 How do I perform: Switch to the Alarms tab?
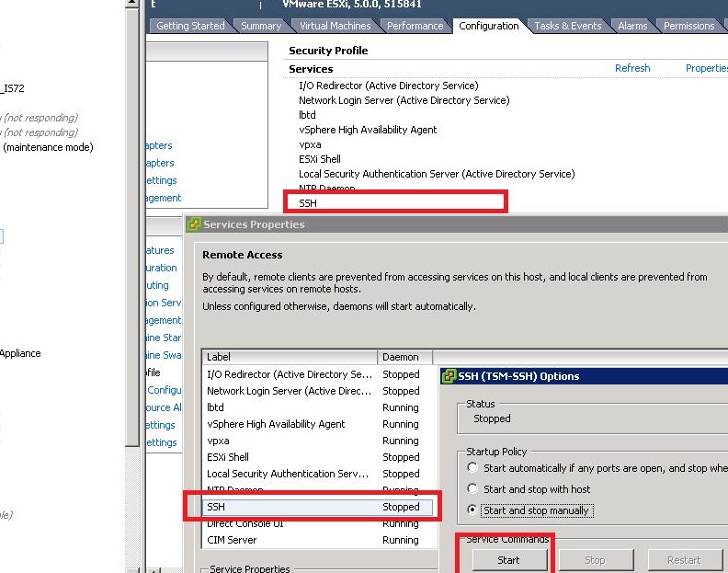point(632,26)
